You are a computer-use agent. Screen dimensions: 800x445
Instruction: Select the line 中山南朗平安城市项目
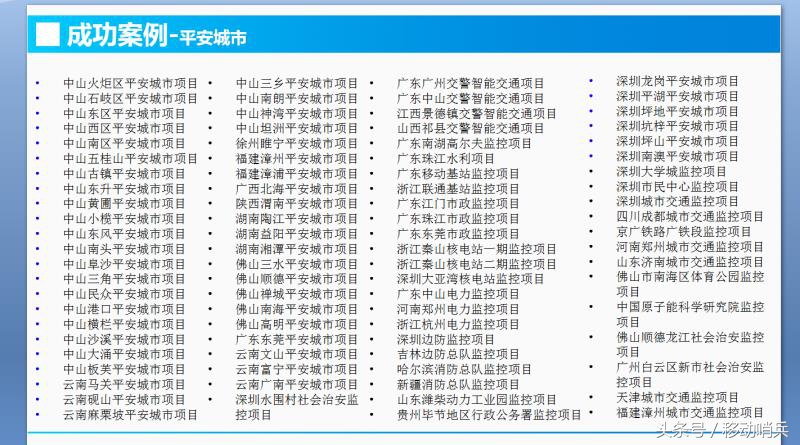tap(297, 98)
